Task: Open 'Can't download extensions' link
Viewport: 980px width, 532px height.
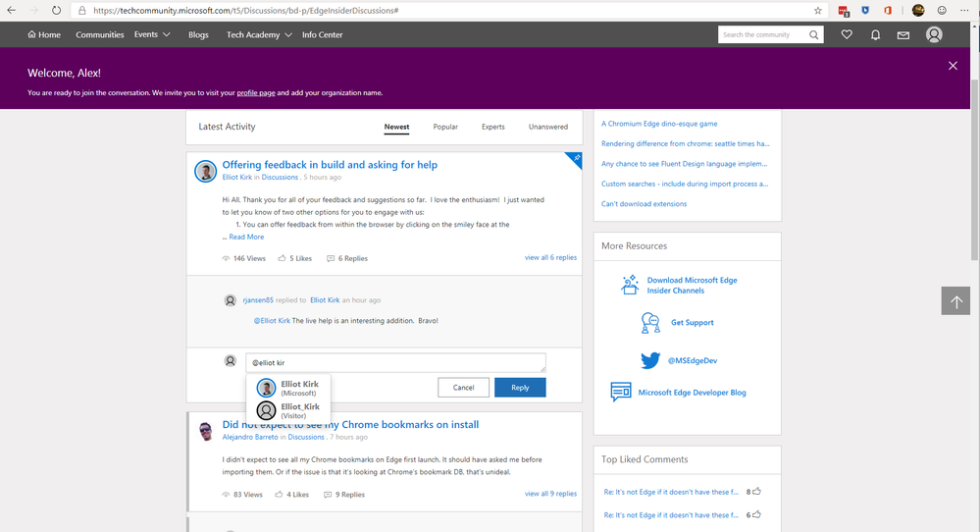Action: tap(644, 204)
